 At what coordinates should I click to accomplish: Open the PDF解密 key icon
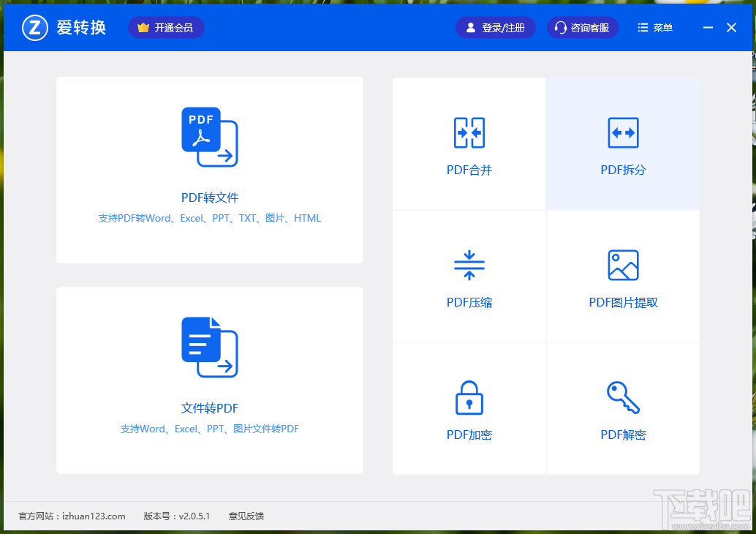point(622,397)
